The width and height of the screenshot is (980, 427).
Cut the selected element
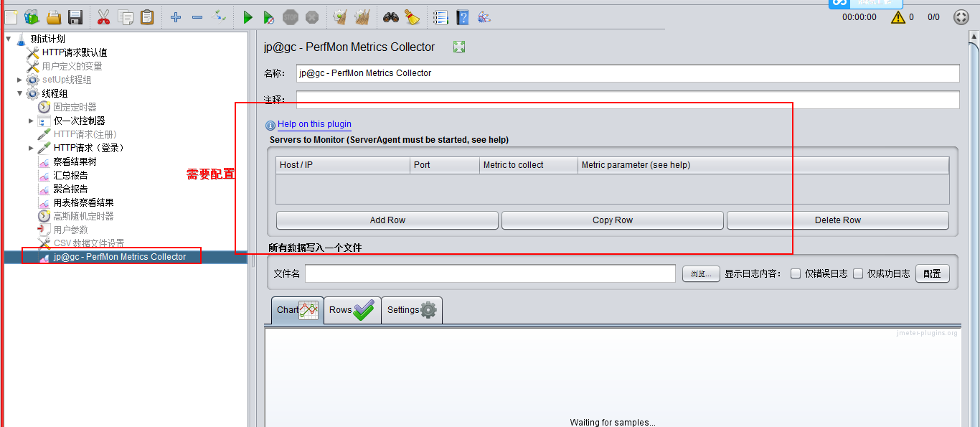click(x=103, y=17)
